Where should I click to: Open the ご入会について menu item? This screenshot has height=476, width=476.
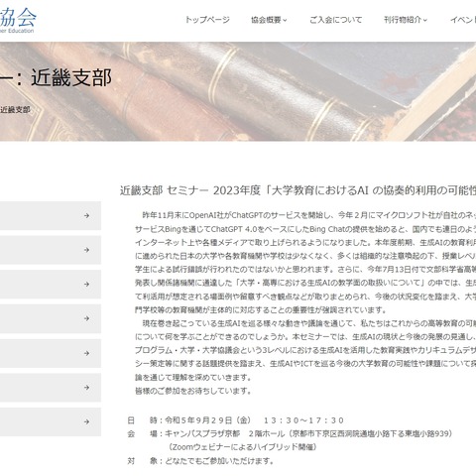pos(335,20)
